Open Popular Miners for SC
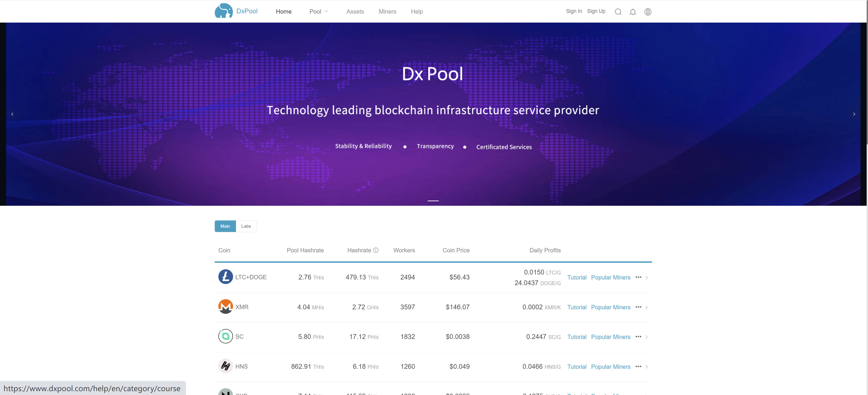Screen dimensions: 868x395 click(x=611, y=337)
